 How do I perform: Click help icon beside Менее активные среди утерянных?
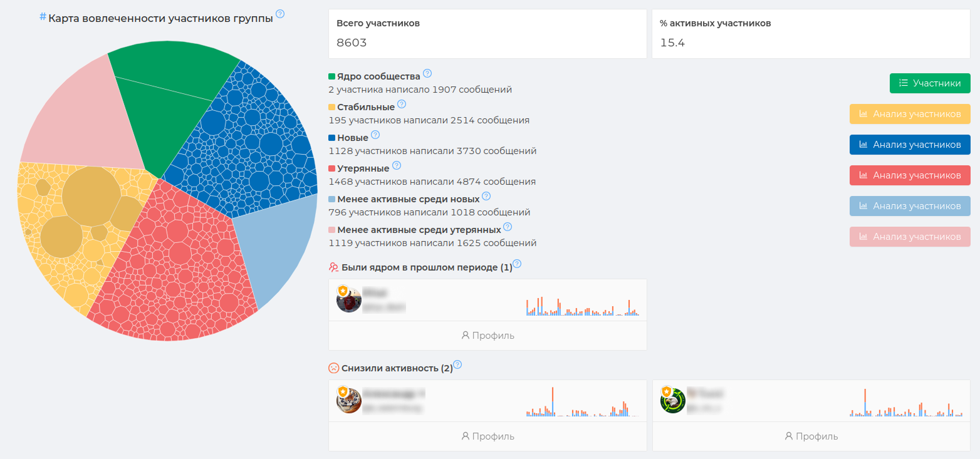[508, 227]
